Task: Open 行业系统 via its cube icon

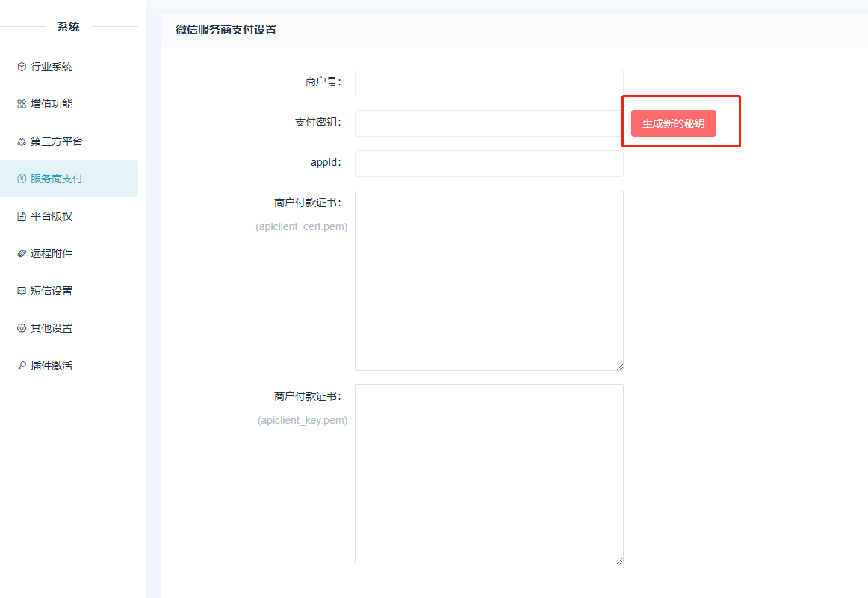Action: 22,67
